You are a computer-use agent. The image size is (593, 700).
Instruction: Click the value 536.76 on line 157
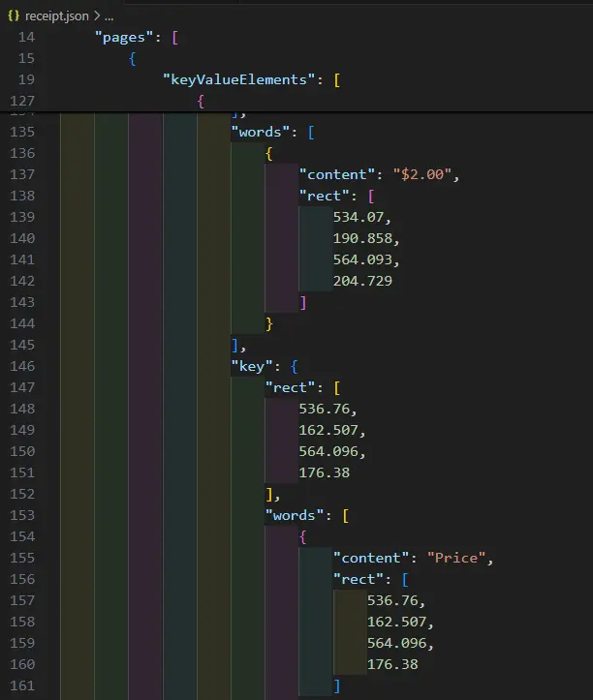click(392, 601)
